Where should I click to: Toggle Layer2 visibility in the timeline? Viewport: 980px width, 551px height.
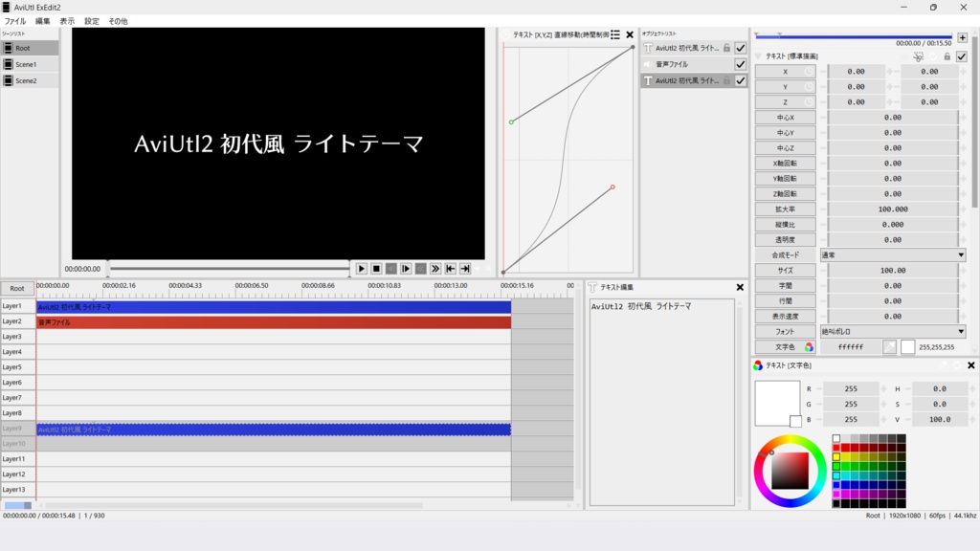(17, 321)
